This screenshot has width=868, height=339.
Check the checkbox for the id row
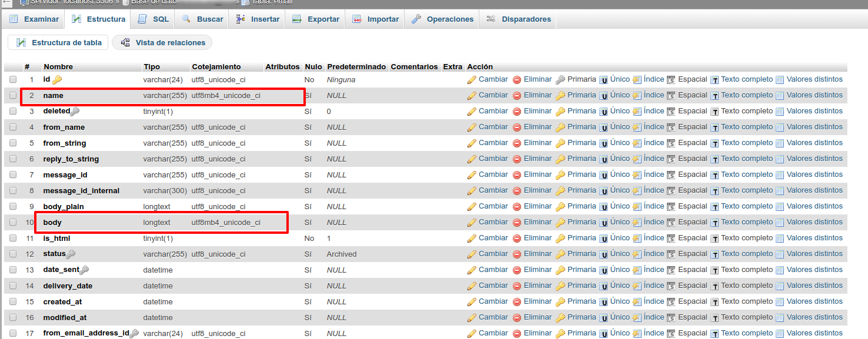(x=13, y=79)
